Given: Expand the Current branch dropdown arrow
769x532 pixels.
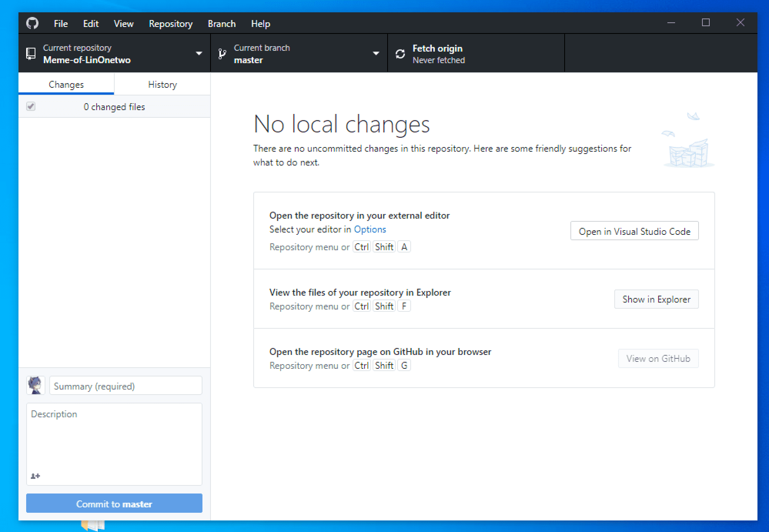Looking at the screenshot, I should click(x=376, y=54).
